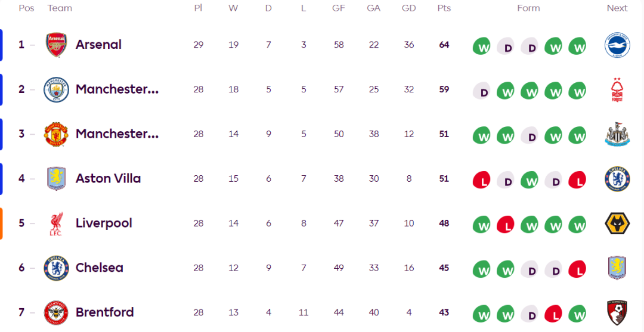Click the Aston Villa crest beside team name

coord(57,179)
